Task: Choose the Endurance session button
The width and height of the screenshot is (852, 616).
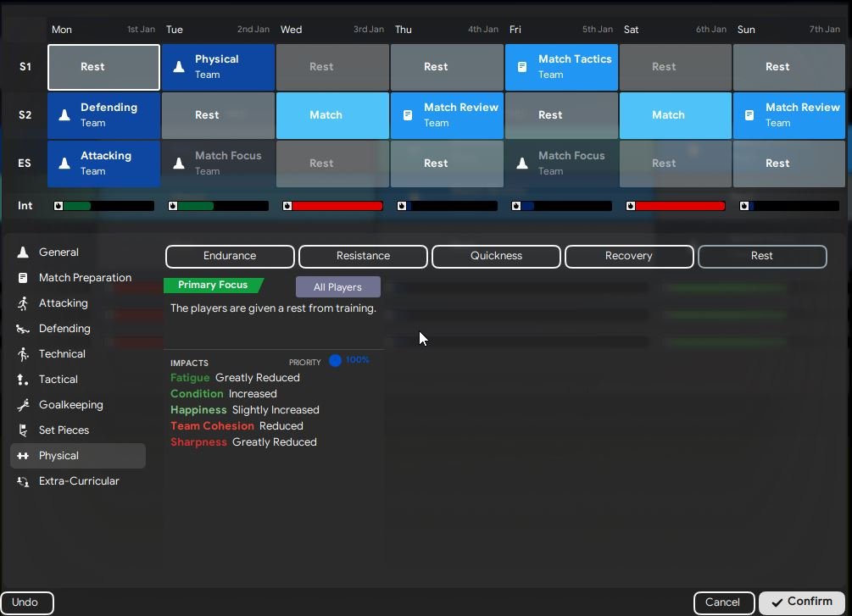Action: click(230, 257)
